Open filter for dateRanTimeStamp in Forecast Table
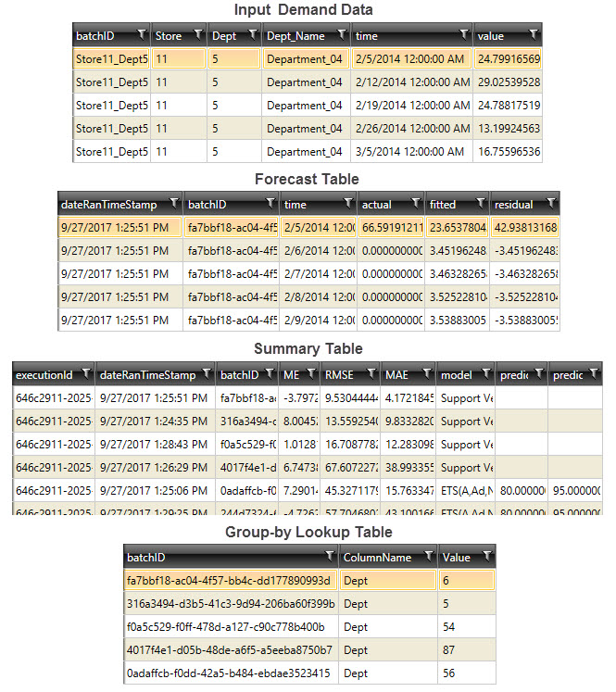The width and height of the screenshot is (616, 692). coord(172,204)
